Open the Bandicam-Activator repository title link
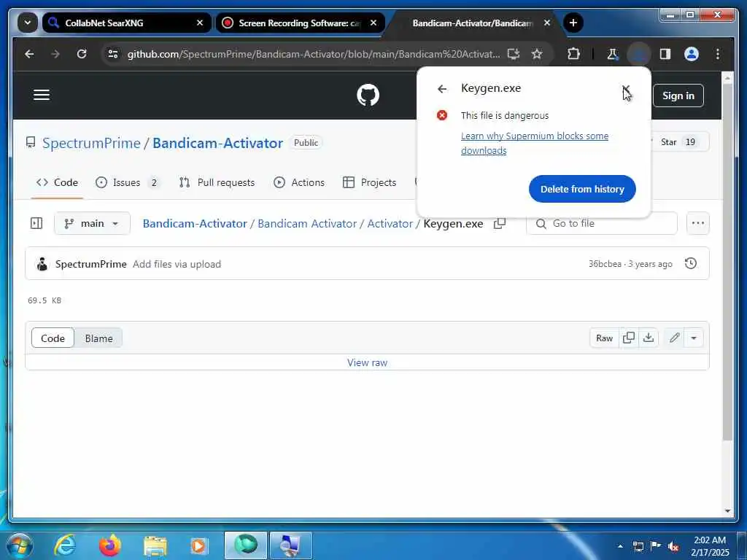This screenshot has height=560, width=747. (217, 143)
